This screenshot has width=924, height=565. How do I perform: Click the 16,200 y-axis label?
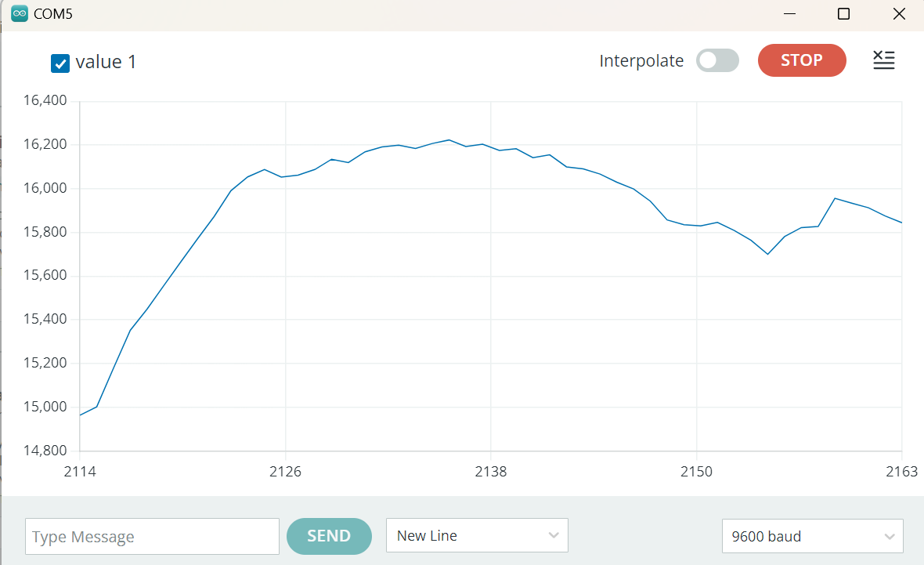point(45,144)
